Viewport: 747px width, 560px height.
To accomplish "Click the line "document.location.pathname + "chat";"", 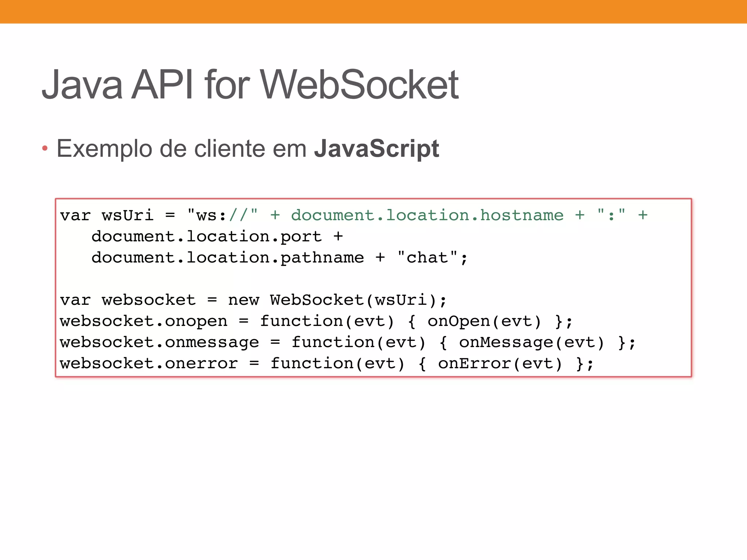I will pyautogui.click(x=279, y=258).
